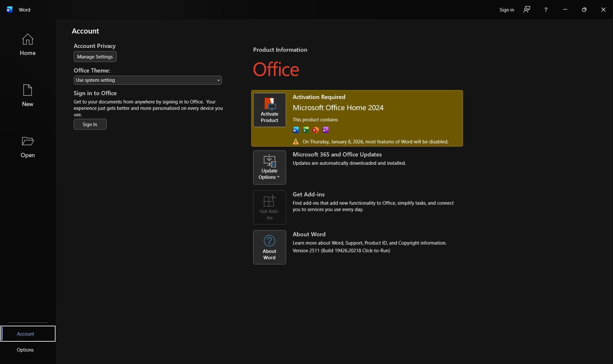The image size is (613, 364).
Task: Expand the Office Theme dropdown
Action: click(x=147, y=80)
